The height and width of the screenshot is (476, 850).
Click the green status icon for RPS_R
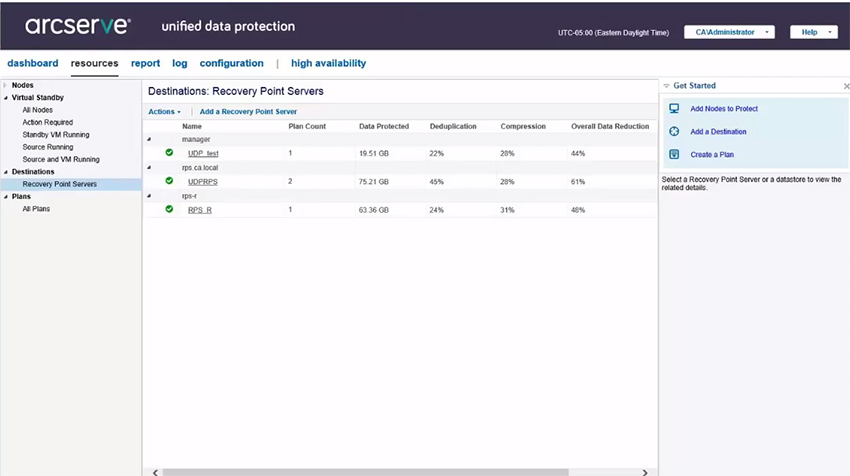[x=169, y=209]
